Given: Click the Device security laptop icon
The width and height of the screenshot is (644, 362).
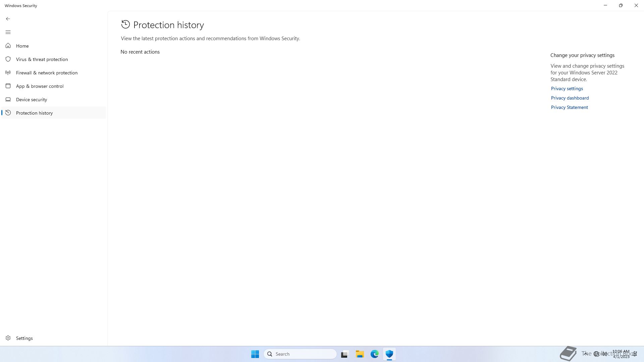Looking at the screenshot, I should tap(8, 99).
